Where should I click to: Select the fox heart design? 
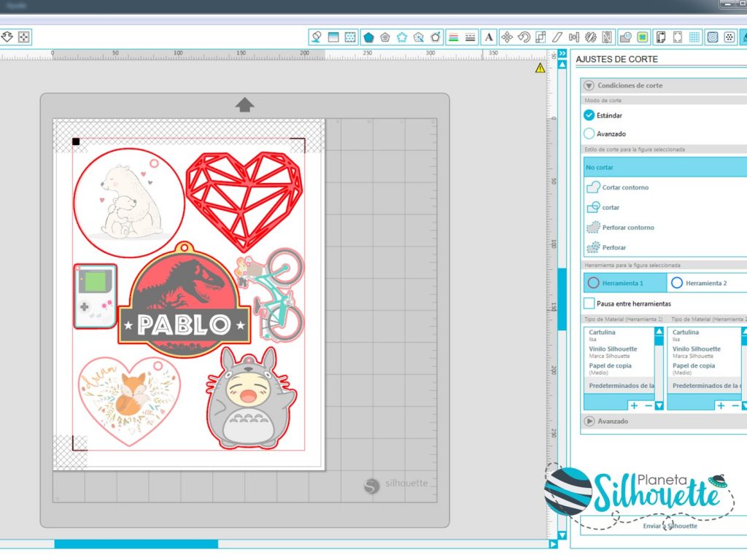(x=129, y=401)
